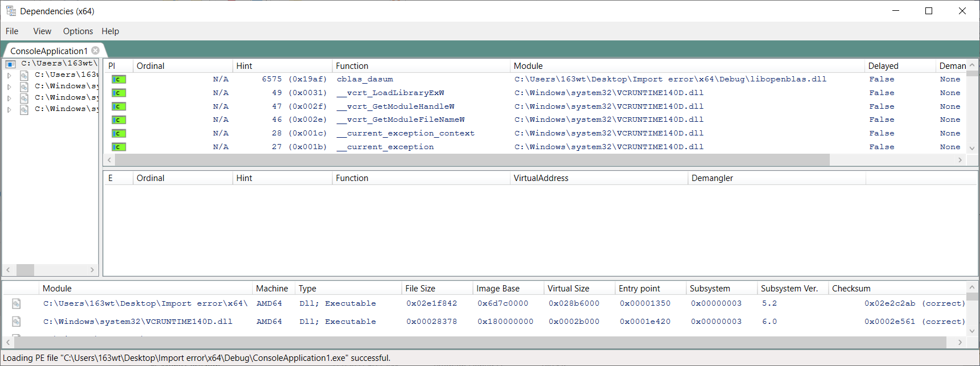Click the E column header in exports
The width and height of the screenshot is (980, 366).
[118, 178]
